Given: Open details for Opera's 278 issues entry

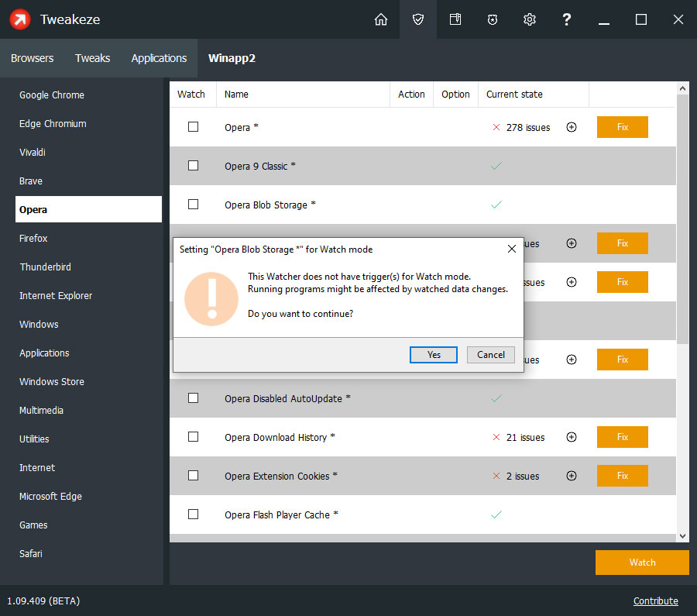Looking at the screenshot, I should [x=572, y=127].
